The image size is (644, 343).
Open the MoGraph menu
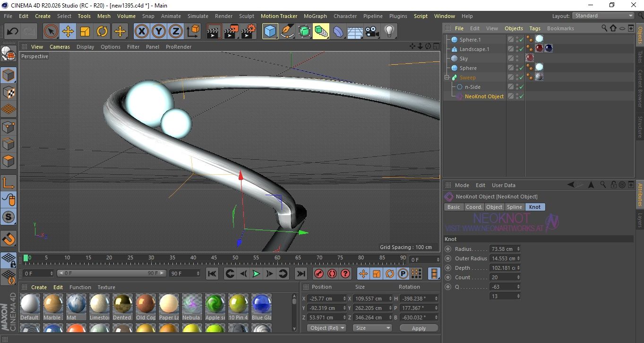pyautogui.click(x=315, y=16)
